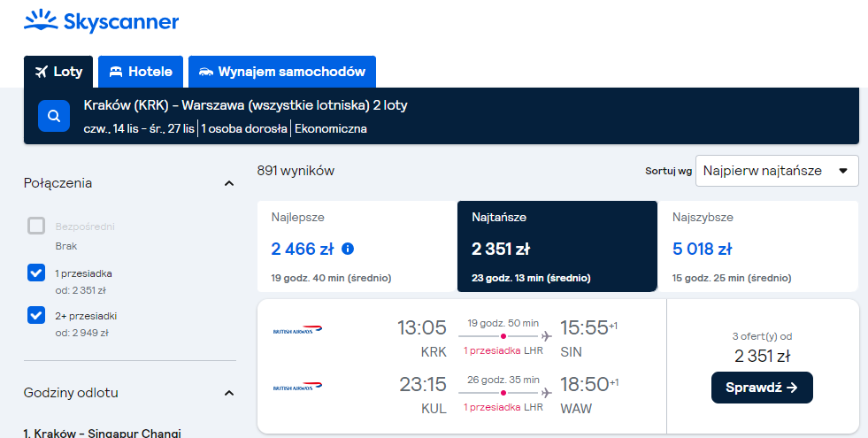Viewport: 868px width, 438px height.
Task: Open the Wynajem samochodów tab
Action: [x=282, y=72]
